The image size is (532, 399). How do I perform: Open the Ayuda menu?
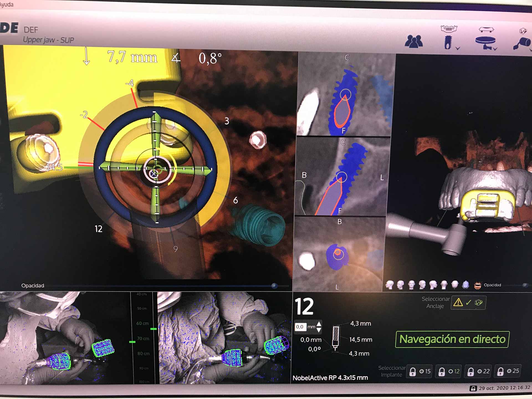[x=6, y=4]
